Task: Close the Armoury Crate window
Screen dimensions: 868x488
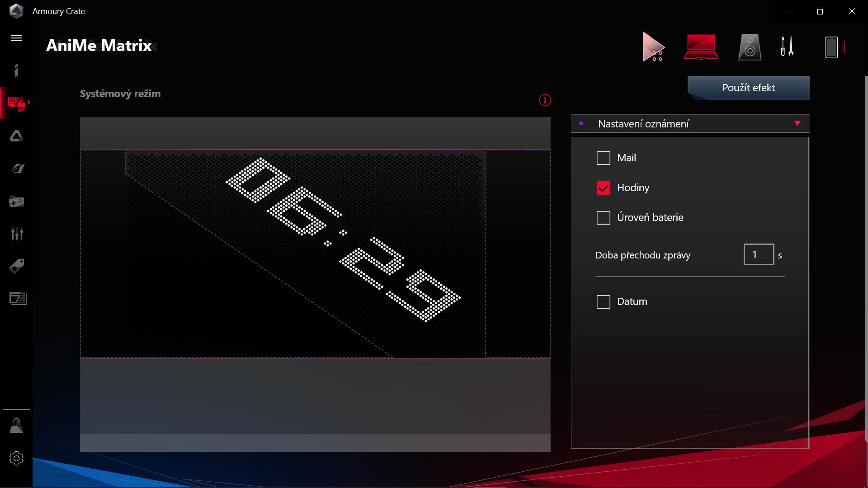Action: 852,11
